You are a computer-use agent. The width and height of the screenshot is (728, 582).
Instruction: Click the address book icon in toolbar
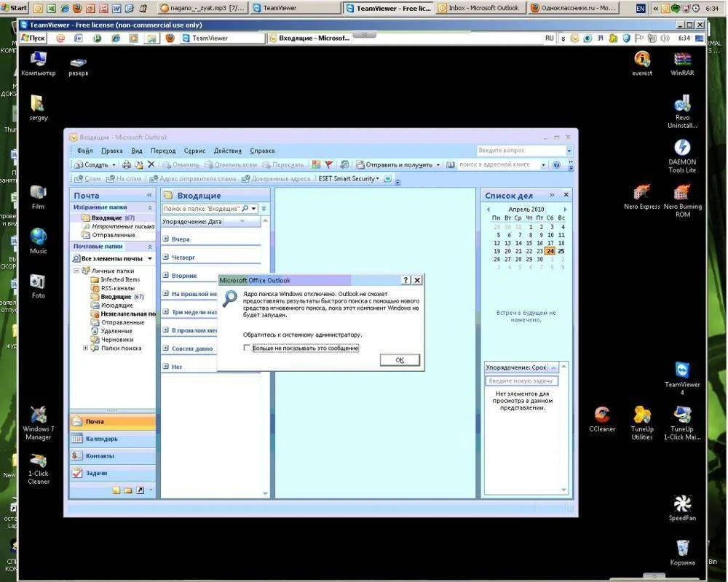451,164
